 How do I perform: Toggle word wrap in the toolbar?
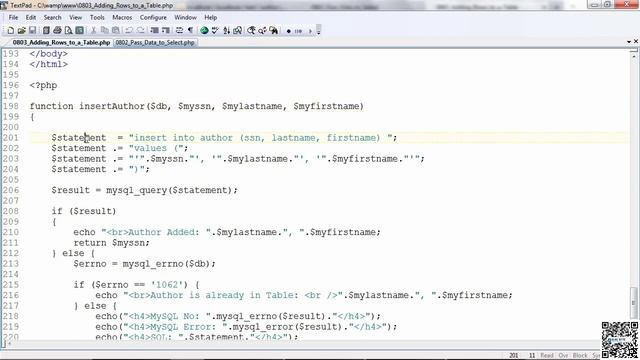(x=179, y=31)
